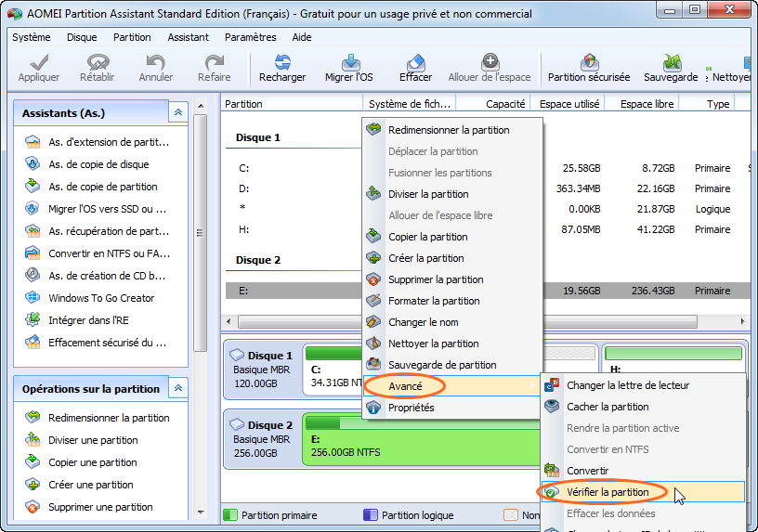Click Intégrer dans l'RE
Image resolution: width=758 pixels, height=532 pixels.
(77, 320)
